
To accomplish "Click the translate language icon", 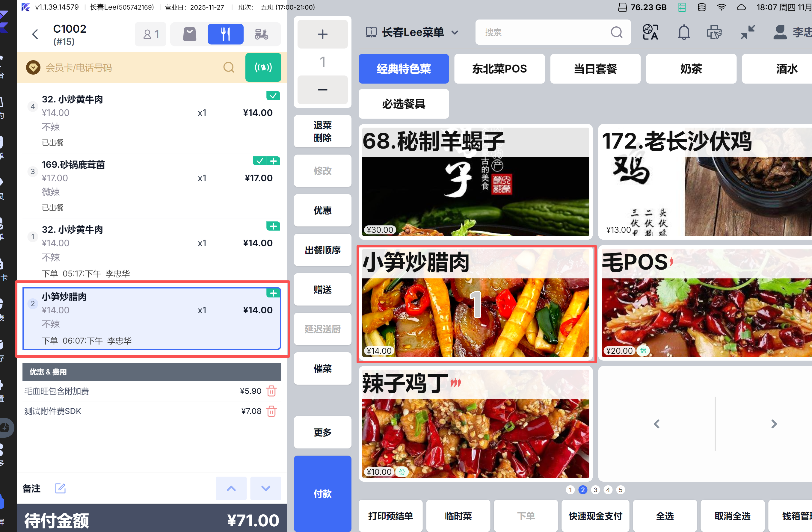I will coord(650,33).
